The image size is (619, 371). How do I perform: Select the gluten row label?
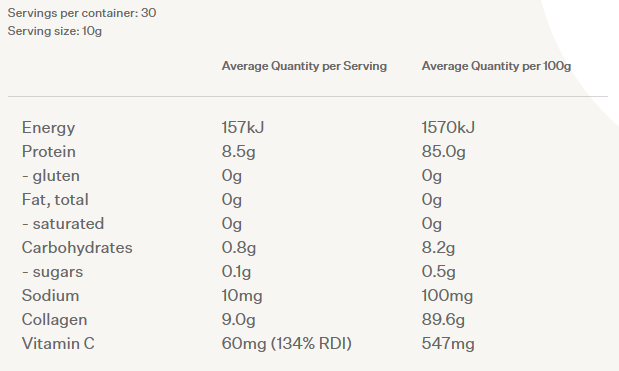51,176
